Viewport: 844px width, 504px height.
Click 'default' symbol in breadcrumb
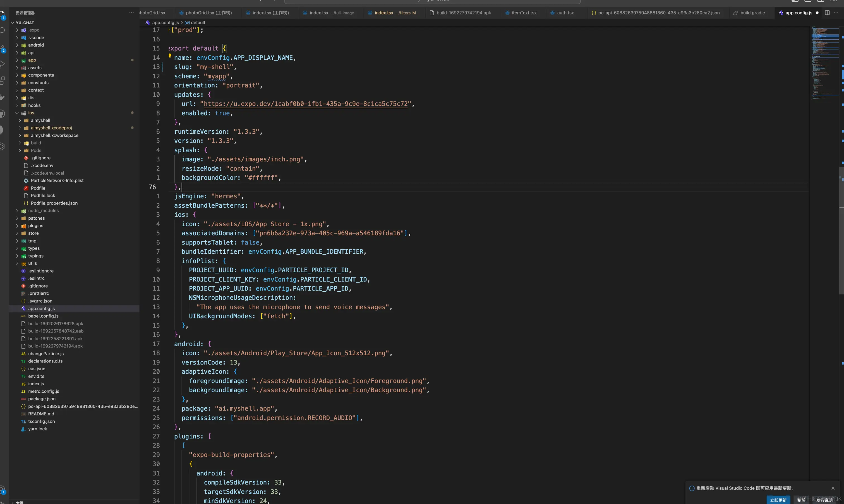pyautogui.click(x=198, y=22)
